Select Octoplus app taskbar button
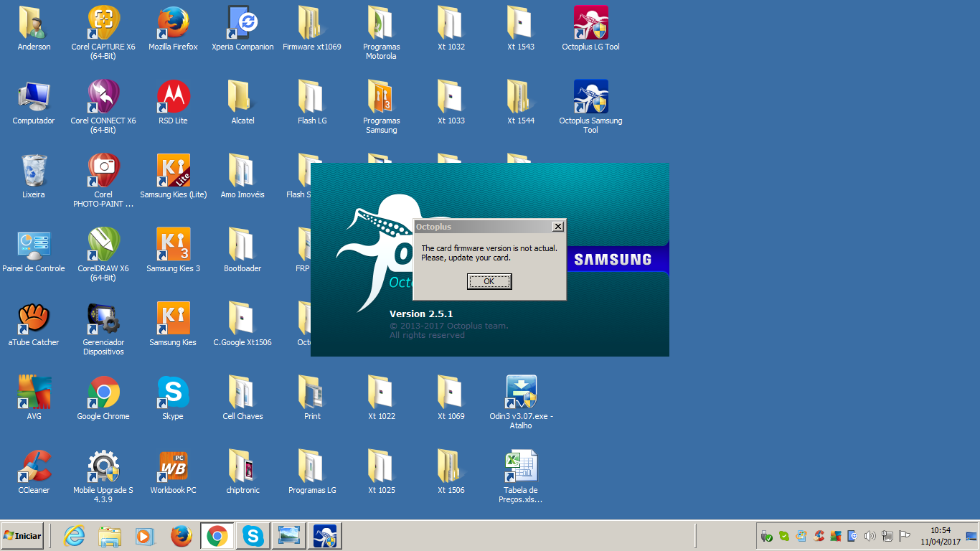Screen dimensions: 980x551 click(325, 536)
